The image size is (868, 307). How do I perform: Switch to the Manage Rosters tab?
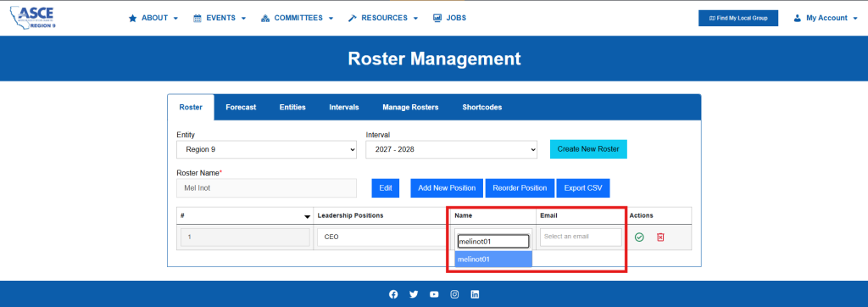pos(410,107)
